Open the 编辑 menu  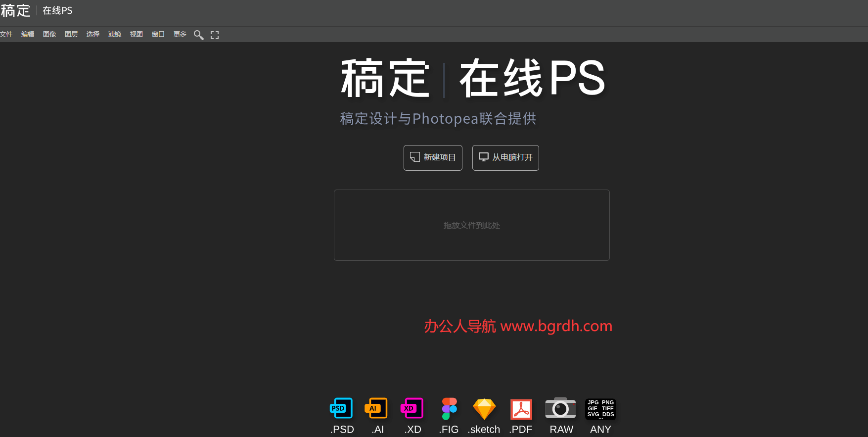click(28, 34)
